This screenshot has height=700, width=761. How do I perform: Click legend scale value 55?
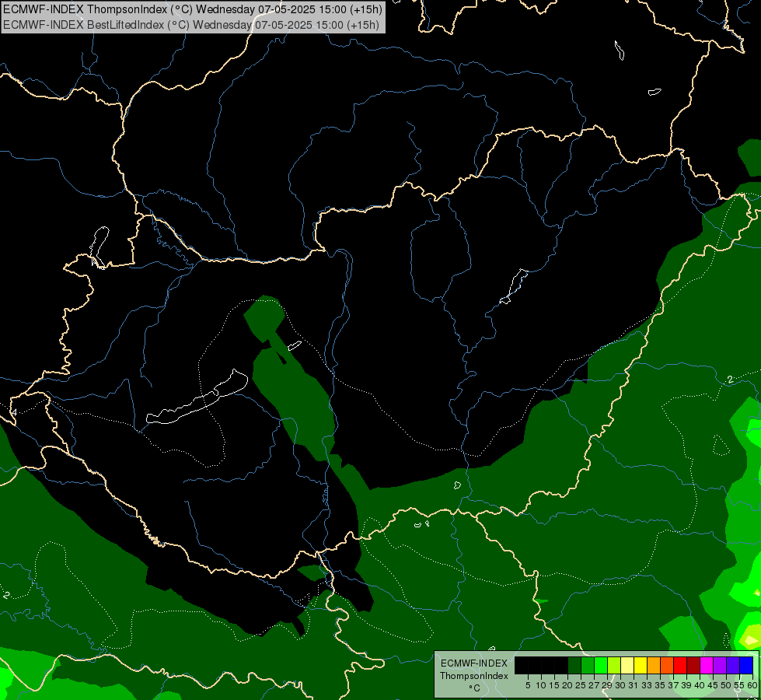click(739, 685)
